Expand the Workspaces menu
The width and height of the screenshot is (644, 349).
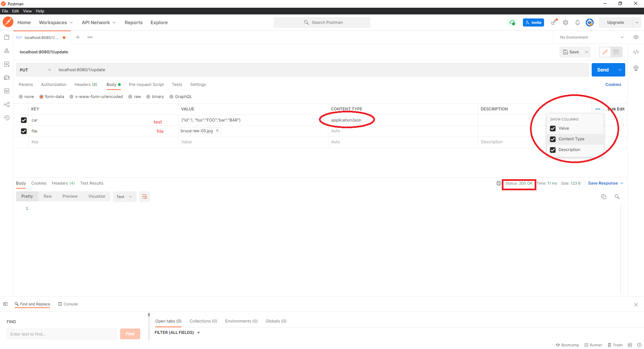pyautogui.click(x=56, y=22)
